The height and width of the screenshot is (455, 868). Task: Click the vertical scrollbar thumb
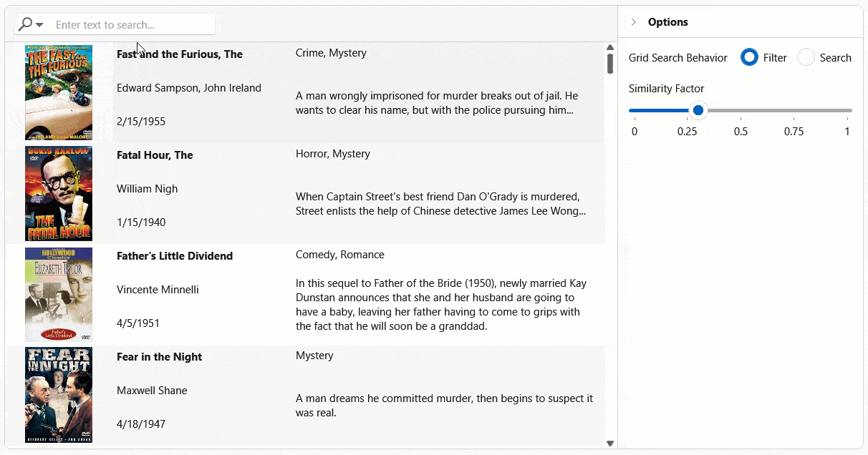609,64
